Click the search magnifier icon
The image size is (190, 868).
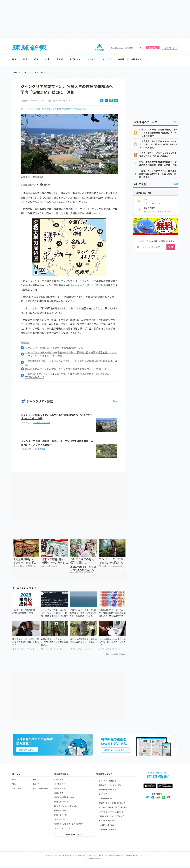tap(140, 48)
